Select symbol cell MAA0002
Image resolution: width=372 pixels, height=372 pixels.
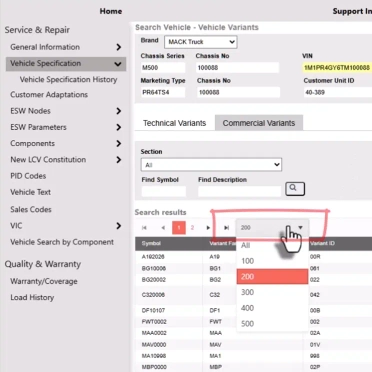154,333
